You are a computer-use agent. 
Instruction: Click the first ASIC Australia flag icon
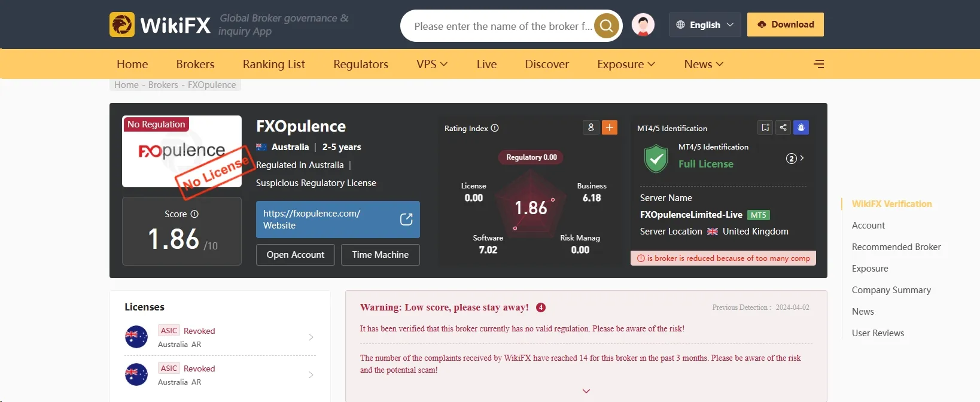(x=136, y=337)
